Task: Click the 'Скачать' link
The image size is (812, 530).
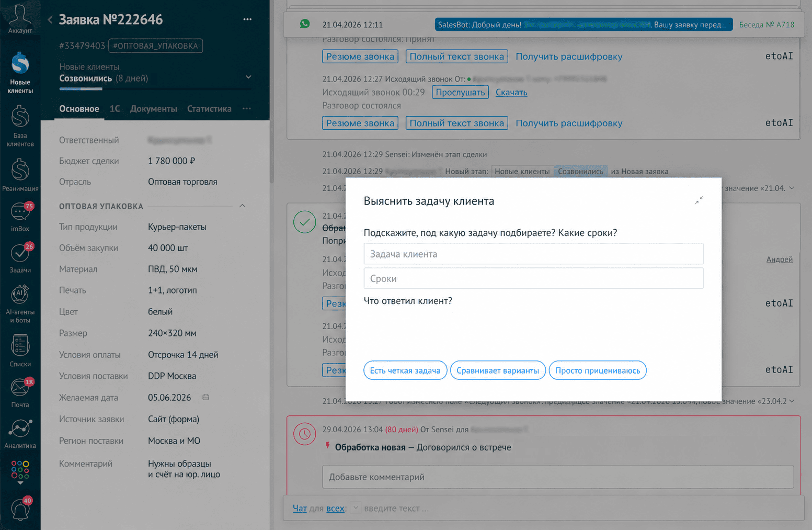Action: [x=511, y=92]
